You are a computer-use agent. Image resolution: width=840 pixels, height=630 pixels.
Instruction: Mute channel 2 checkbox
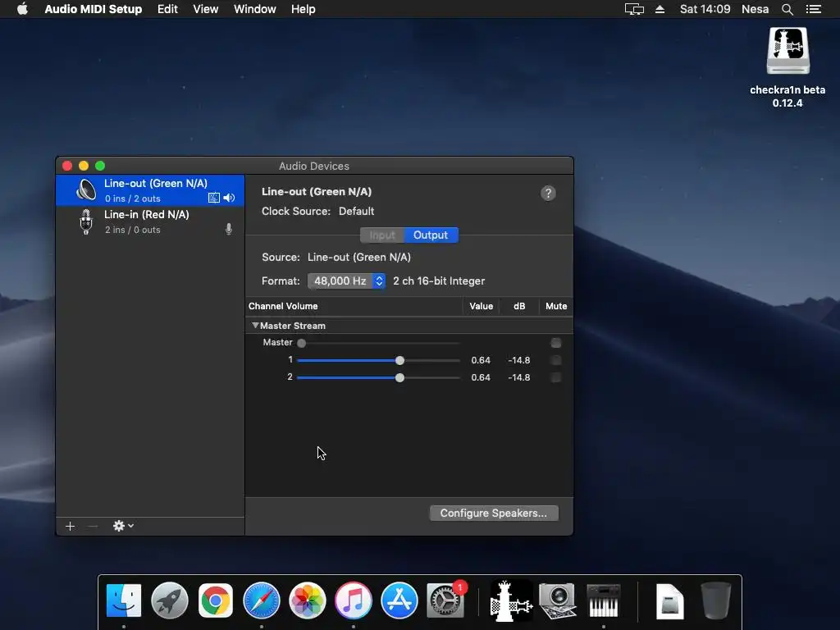pos(555,377)
